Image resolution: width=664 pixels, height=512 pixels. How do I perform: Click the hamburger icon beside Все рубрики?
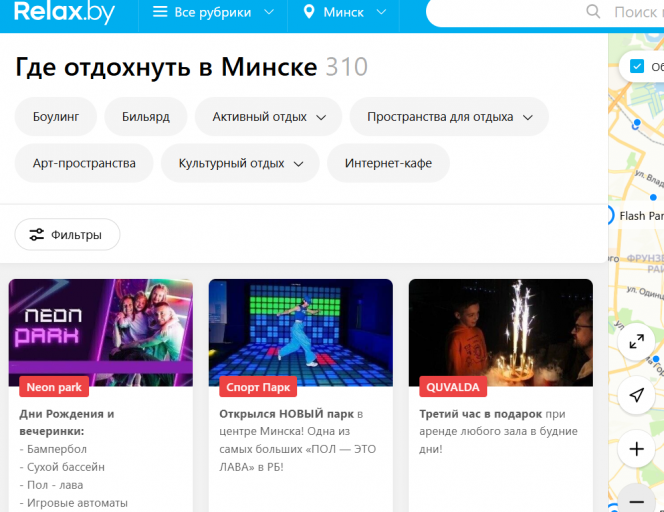160,12
